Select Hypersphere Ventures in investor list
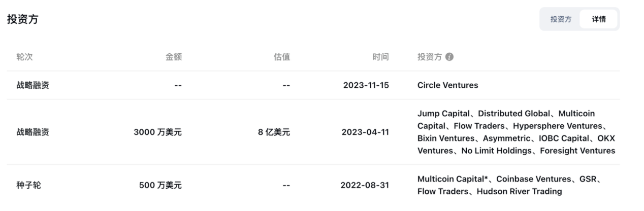 (x=557, y=126)
